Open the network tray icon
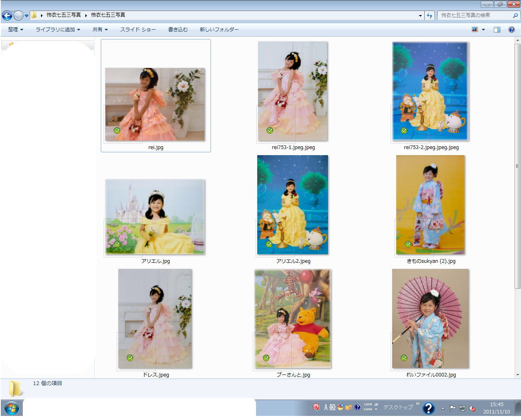Image resolution: width=521 pixels, height=420 pixels. pyautogui.click(x=462, y=409)
